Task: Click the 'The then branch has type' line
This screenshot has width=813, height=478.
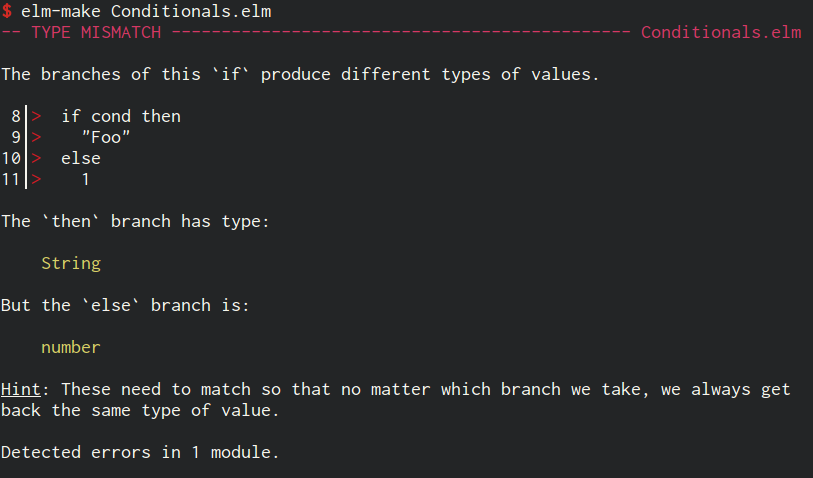Action: 135,221
